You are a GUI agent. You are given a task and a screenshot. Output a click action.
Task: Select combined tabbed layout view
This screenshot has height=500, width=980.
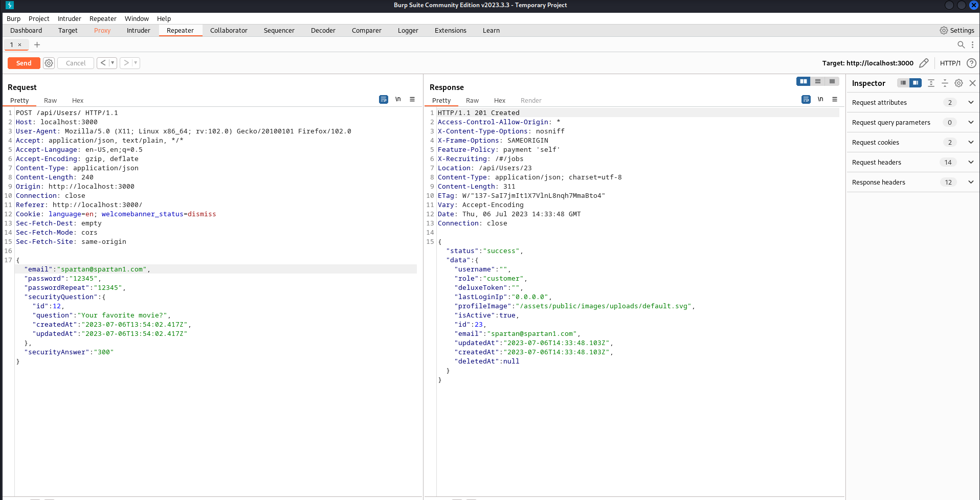(x=832, y=81)
